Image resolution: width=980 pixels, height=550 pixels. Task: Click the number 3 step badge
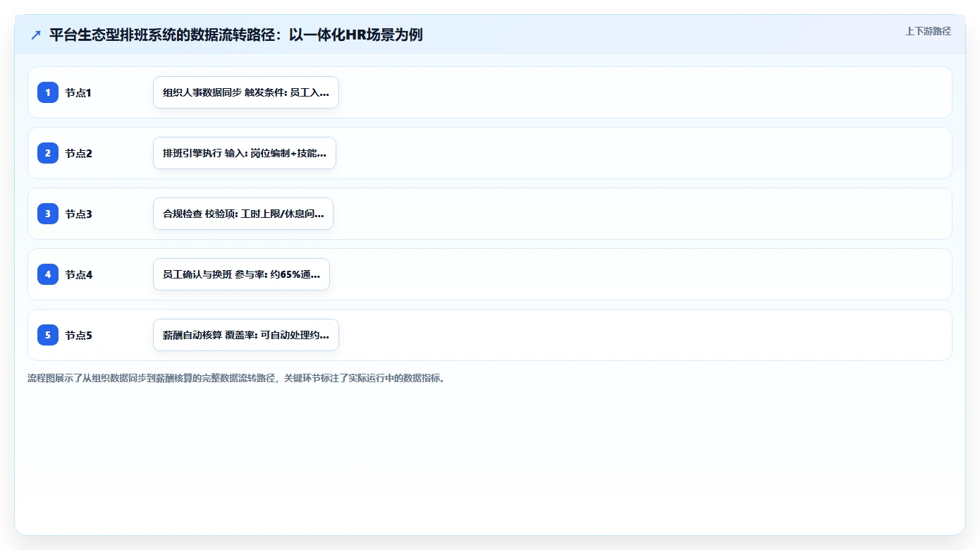[x=48, y=214]
